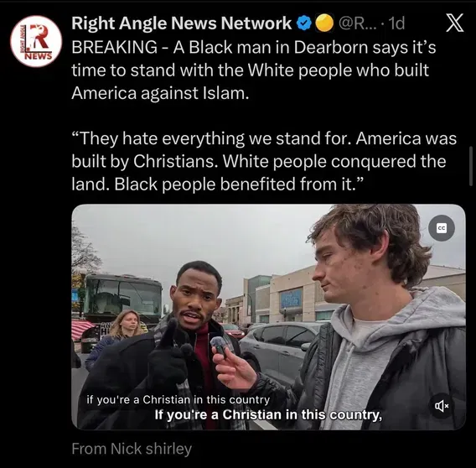Play the embedded interview video
Screen dimensions: 476x468
[268, 317]
